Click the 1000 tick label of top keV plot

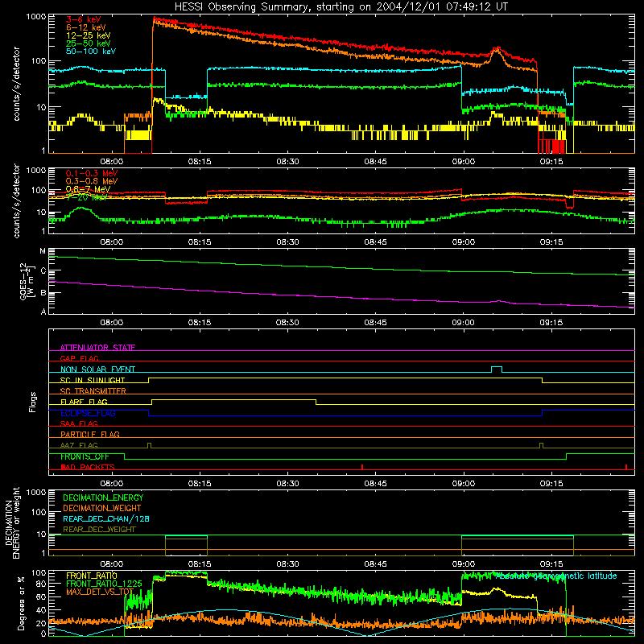point(36,17)
